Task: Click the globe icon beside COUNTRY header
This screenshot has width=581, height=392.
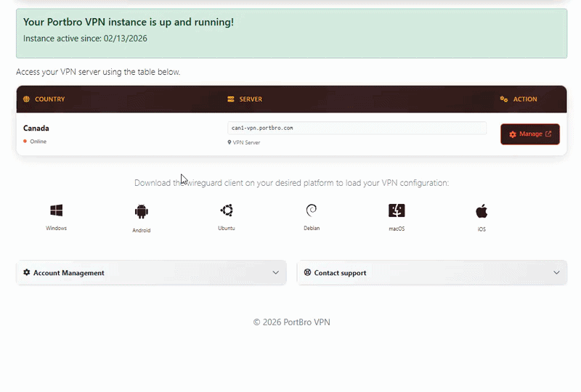Action: [26, 99]
